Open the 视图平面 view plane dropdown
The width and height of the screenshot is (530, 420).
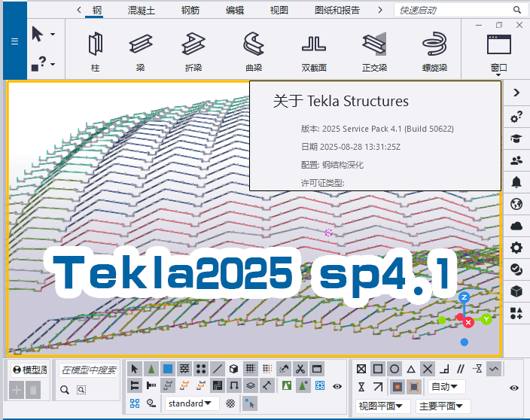pos(382,406)
